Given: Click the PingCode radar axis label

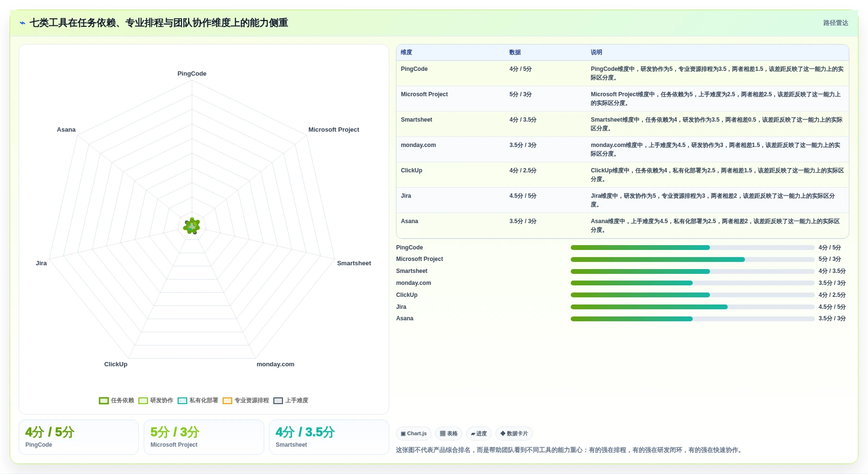Looking at the screenshot, I should pyautogui.click(x=192, y=74).
